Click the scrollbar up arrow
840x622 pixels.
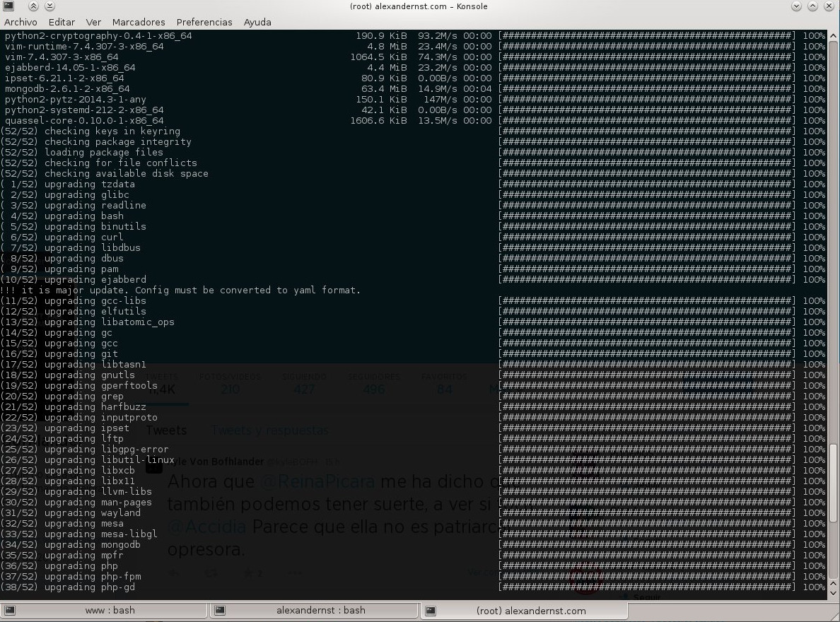pos(833,36)
